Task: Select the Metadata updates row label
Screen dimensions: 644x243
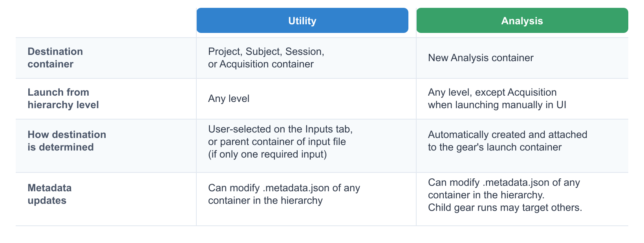Action: point(49,194)
